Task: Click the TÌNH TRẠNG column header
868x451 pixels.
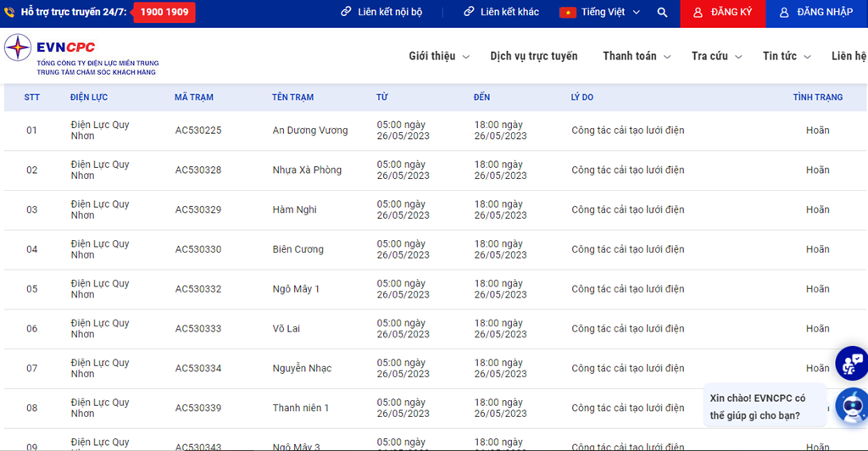Action: coord(817,97)
